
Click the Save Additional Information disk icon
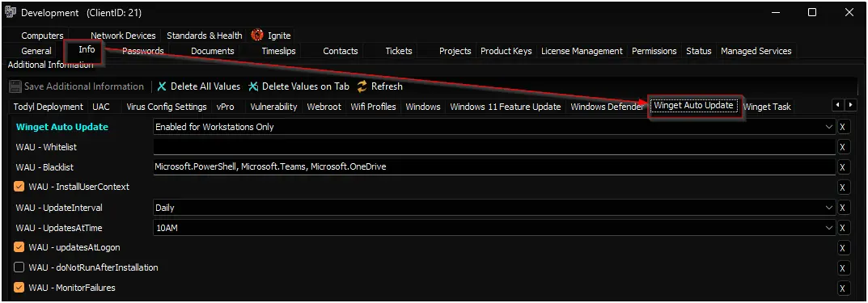pyautogui.click(x=15, y=86)
